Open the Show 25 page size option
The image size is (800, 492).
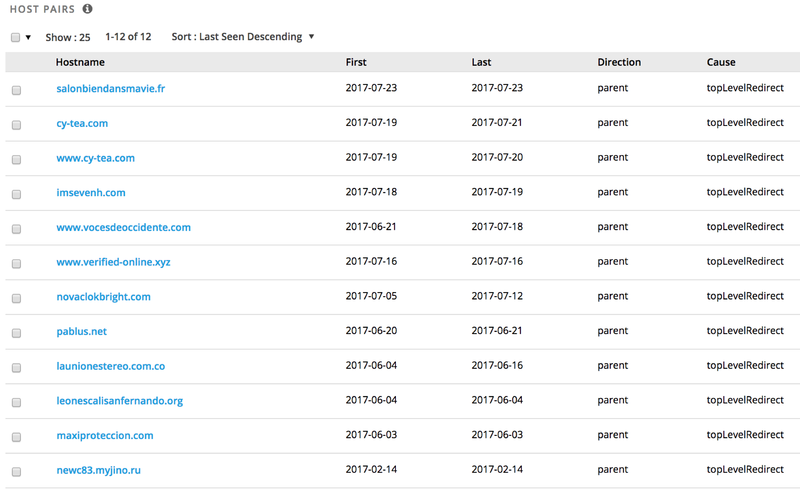[x=68, y=37]
